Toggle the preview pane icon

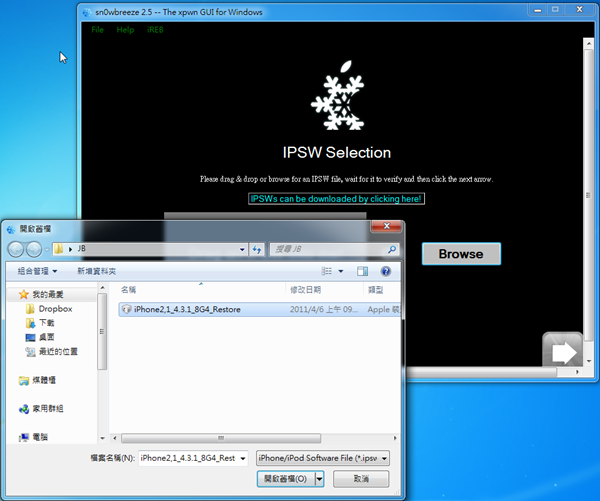point(362,271)
